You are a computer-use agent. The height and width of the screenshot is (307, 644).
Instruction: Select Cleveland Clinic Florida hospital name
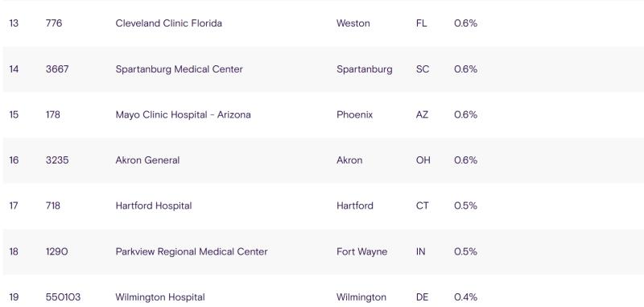tap(168, 23)
